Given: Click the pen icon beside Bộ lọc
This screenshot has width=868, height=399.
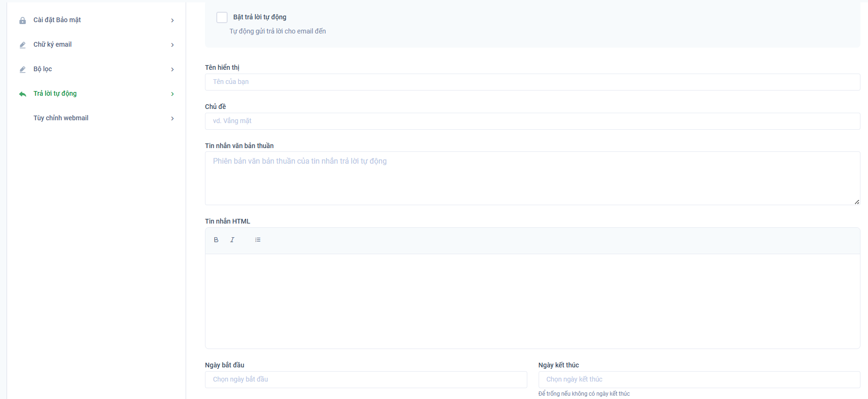Looking at the screenshot, I should click(x=23, y=69).
